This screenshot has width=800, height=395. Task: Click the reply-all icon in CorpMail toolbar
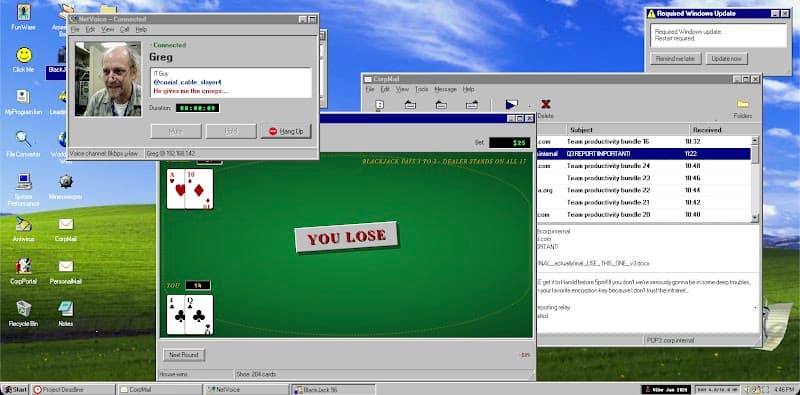441,105
